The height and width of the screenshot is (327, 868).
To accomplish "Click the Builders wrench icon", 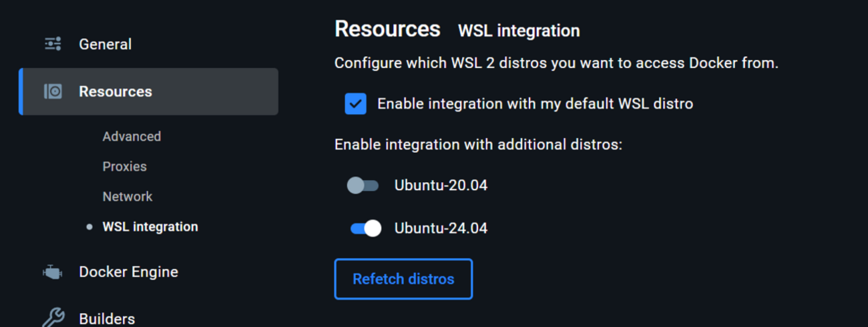I will click(53, 318).
